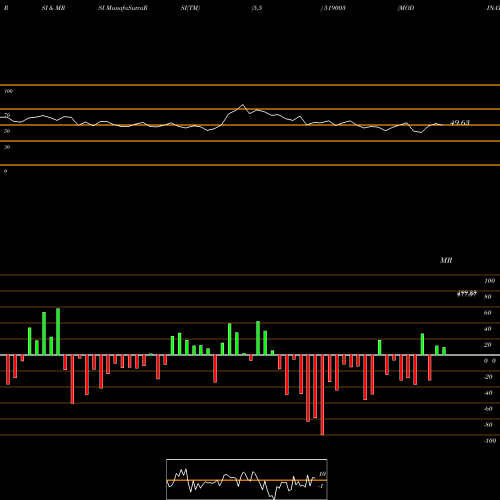Image resolution: width=500 pixels, height=500 pixels.
Task: Click the RSI line peak above 70
Action: click(243, 105)
